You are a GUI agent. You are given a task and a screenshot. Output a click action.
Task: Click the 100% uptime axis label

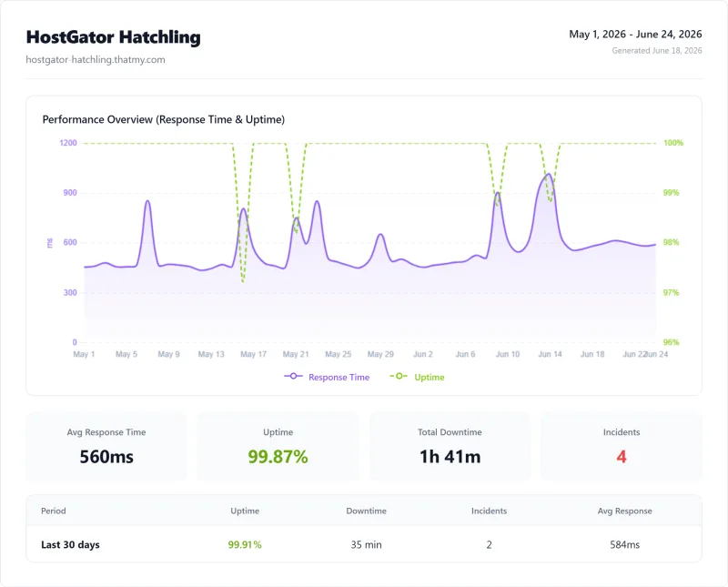click(x=673, y=143)
